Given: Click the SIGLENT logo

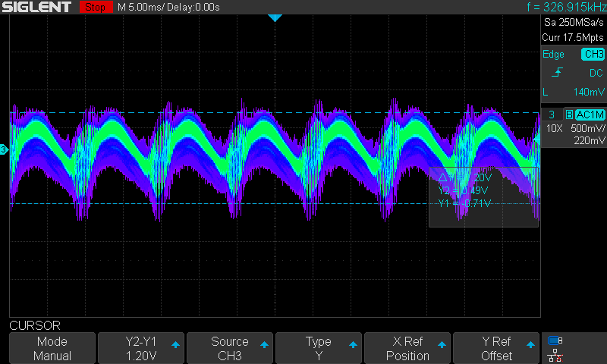Looking at the screenshot, I should (x=36, y=7).
